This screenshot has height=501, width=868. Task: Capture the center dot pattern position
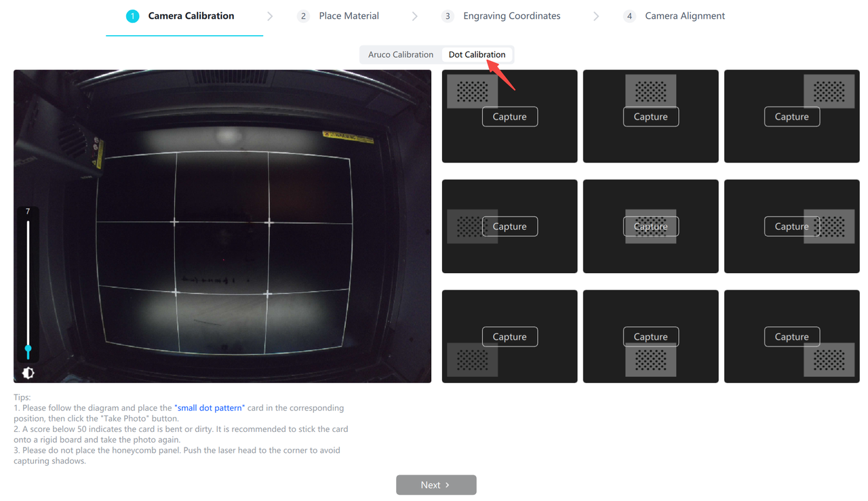click(650, 226)
